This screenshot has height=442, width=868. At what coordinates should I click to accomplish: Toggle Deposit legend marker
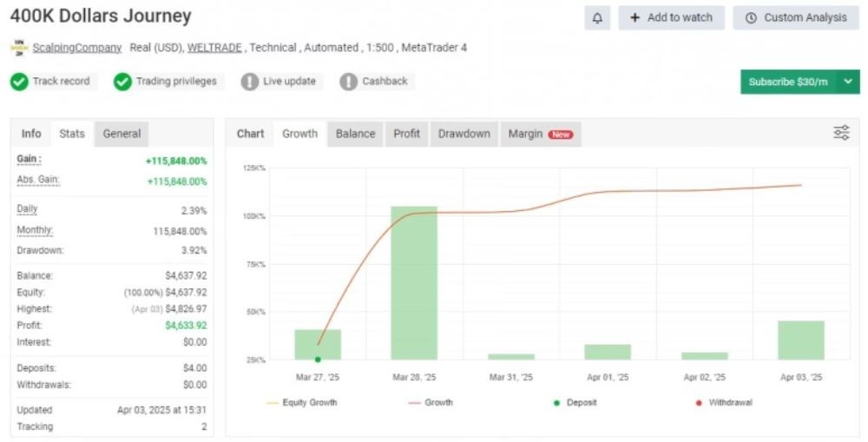pyautogui.click(x=575, y=403)
